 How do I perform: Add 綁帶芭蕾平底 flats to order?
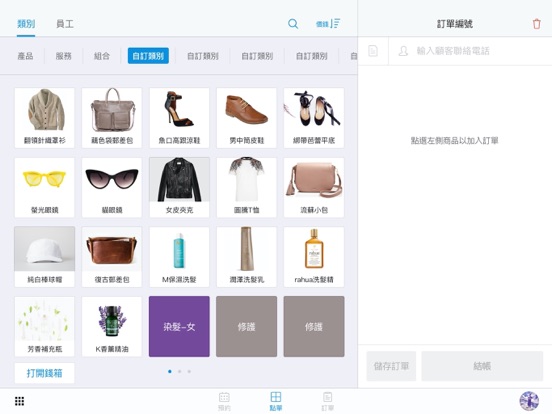coord(314,118)
